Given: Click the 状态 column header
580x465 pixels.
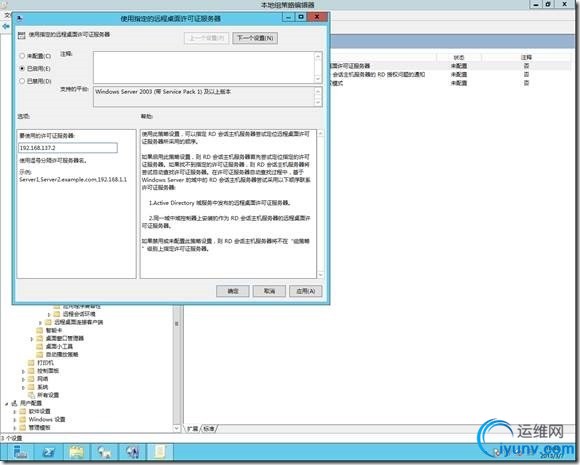Looking at the screenshot, I should [x=459, y=58].
